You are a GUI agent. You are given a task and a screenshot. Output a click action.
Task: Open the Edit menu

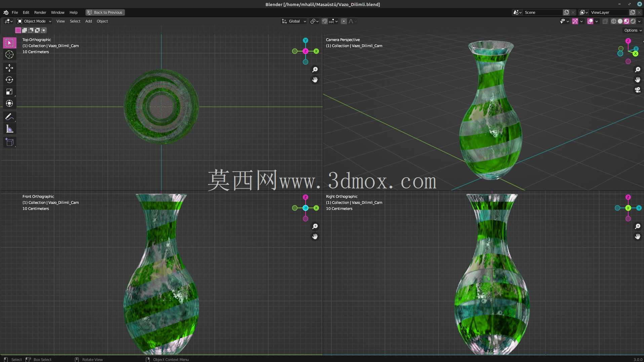(x=26, y=12)
